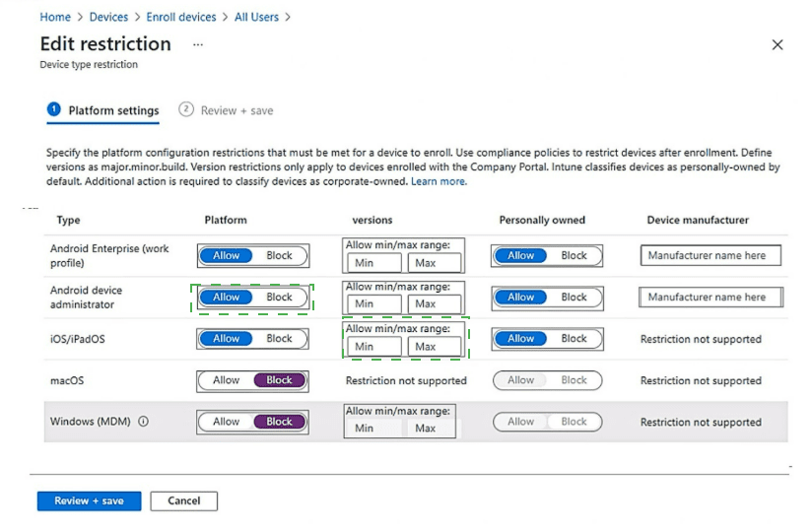Viewport: 812px width, 532px height.
Task: Open the ellipsis menu beside Edit restriction
Action: 198,45
